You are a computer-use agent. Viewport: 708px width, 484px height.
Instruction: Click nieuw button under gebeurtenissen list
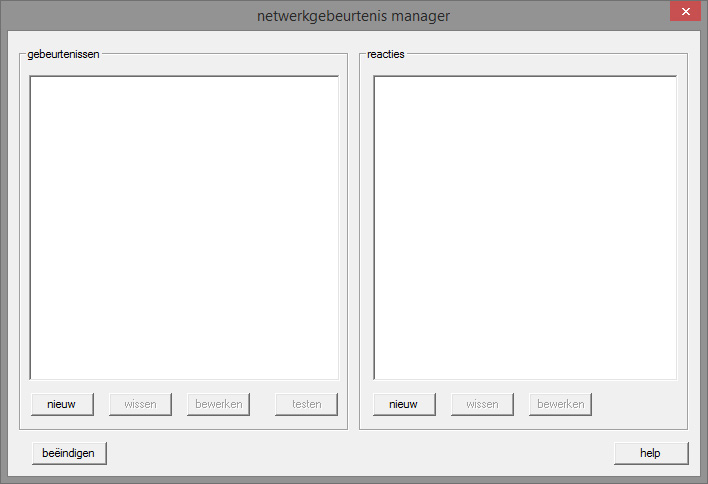(62, 404)
